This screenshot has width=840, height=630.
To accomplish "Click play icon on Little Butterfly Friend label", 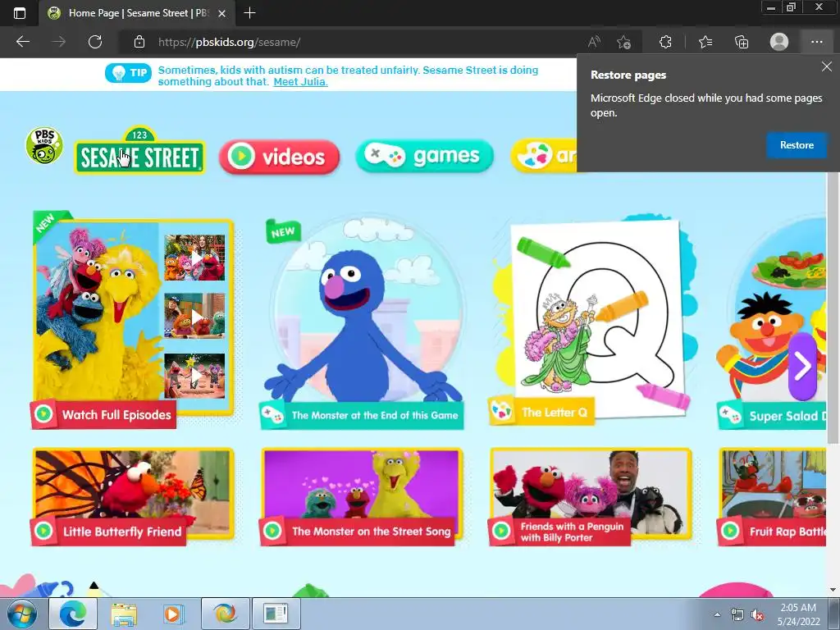I will (44, 531).
